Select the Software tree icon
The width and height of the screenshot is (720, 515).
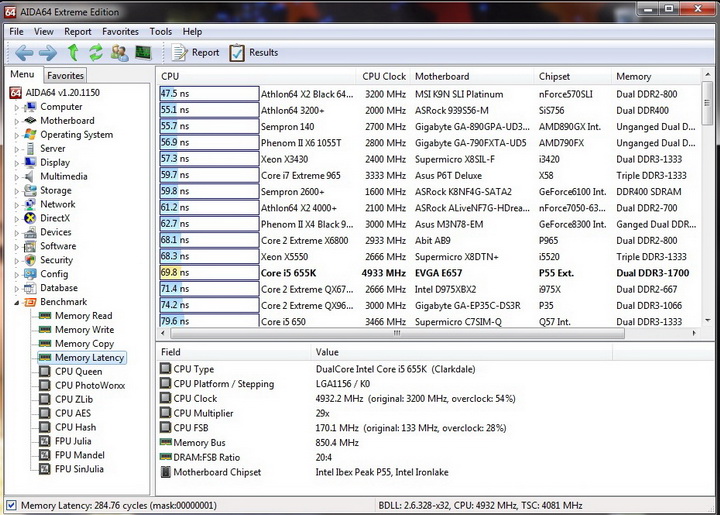pos(30,246)
